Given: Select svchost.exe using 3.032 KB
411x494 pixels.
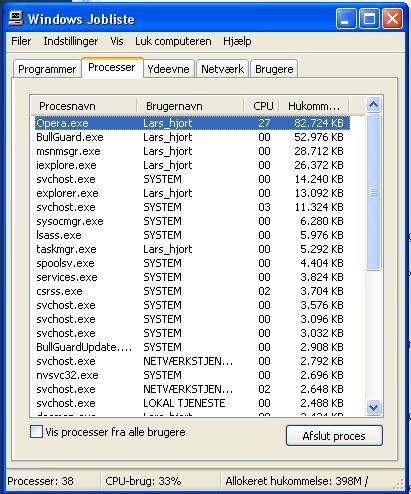Looking at the screenshot, I should (x=192, y=333).
